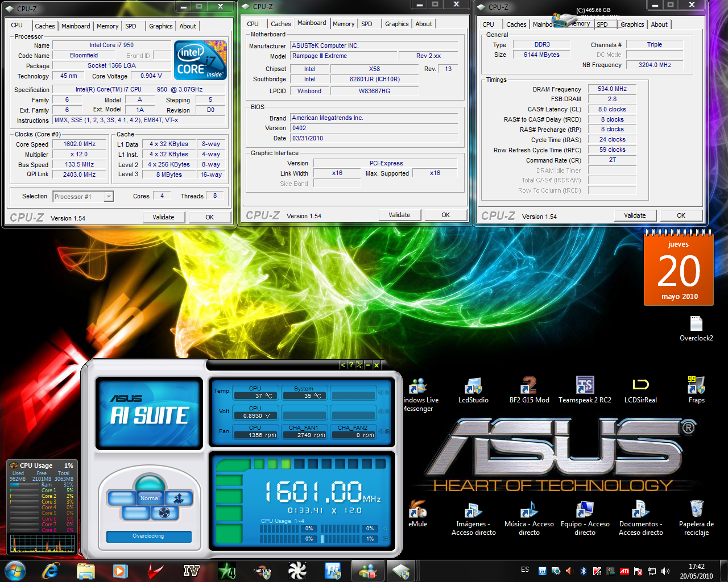Open BF2 G15 Mod desktop icon
Image resolution: width=728 pixels, height=582 pixels.
[529, 386]
